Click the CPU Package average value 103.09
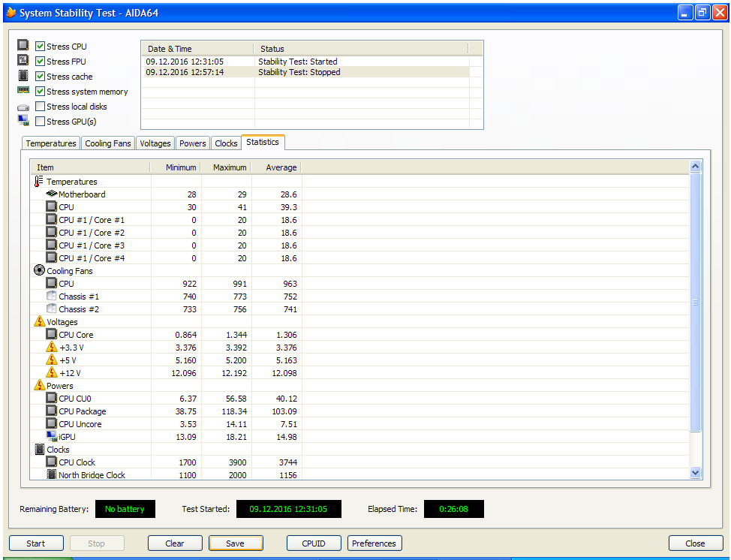The width and height of the screenshot is (731, 560). tap(284, 411)
